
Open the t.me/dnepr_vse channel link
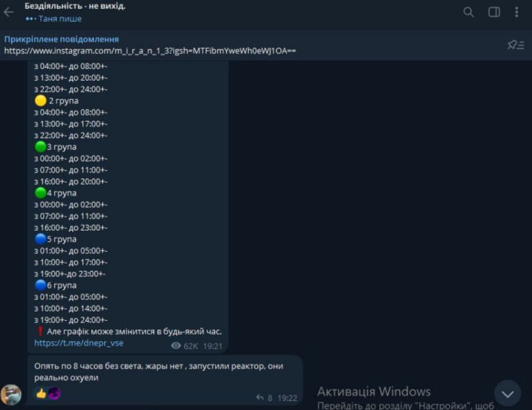click(79, 343)
